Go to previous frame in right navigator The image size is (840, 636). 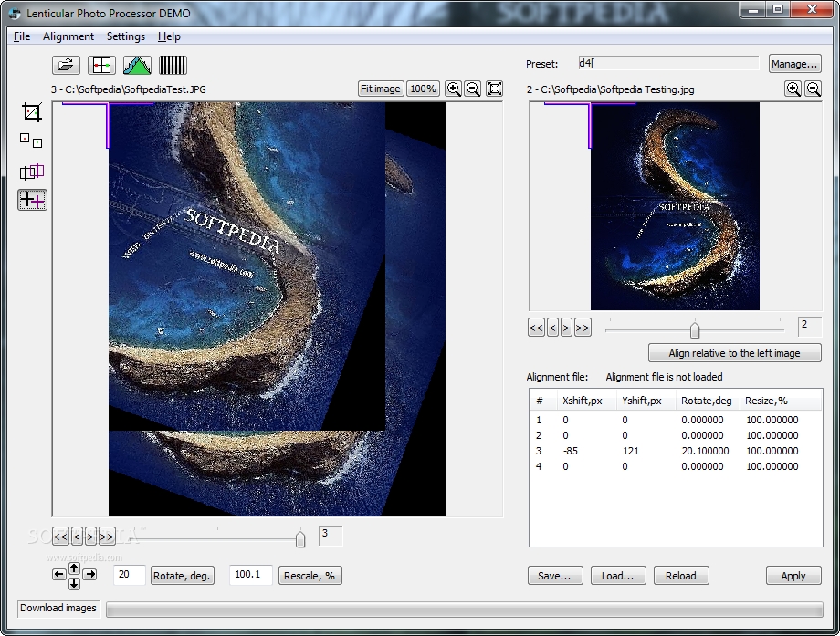point(553,327)
